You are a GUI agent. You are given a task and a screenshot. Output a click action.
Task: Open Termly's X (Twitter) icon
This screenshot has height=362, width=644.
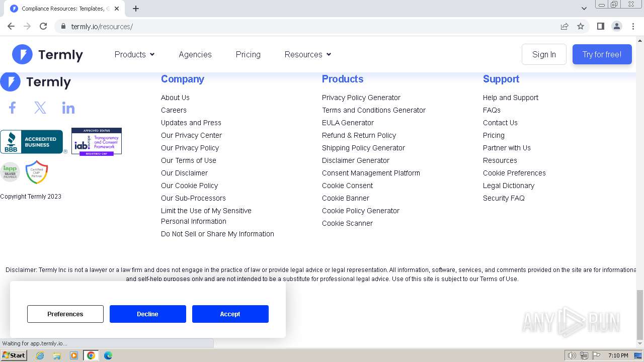click(40, 108)
